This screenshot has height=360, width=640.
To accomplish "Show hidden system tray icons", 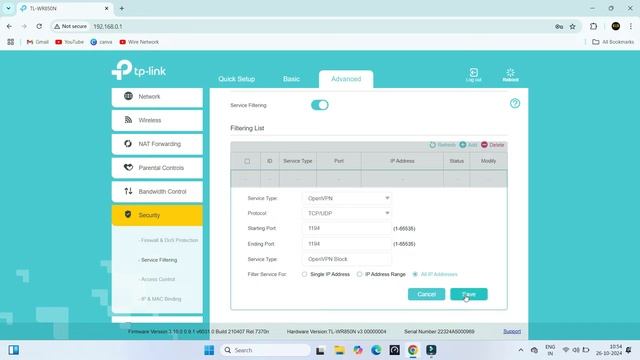I will (x=521, y=350).
